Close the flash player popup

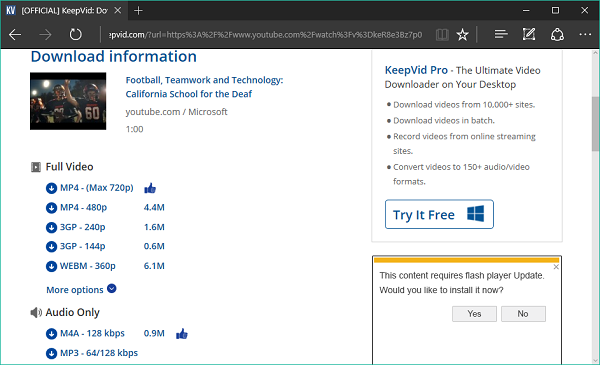click(x=556, y=267)
